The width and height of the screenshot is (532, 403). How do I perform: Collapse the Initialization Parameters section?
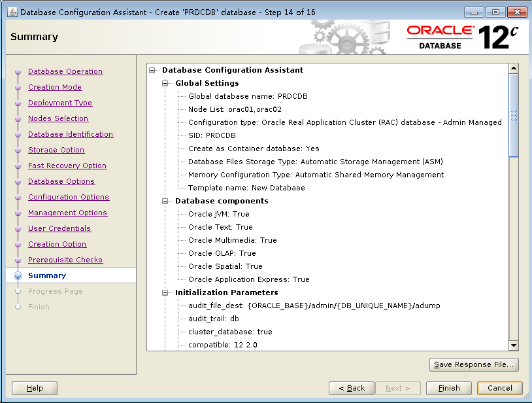coord(165,292)
